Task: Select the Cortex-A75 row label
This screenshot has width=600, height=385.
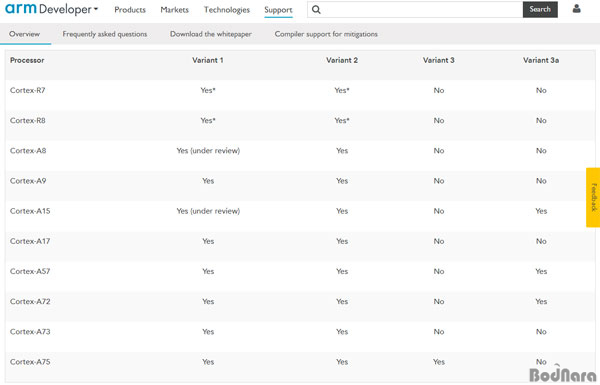Action: pyautogui.click(x=30, y=362)
